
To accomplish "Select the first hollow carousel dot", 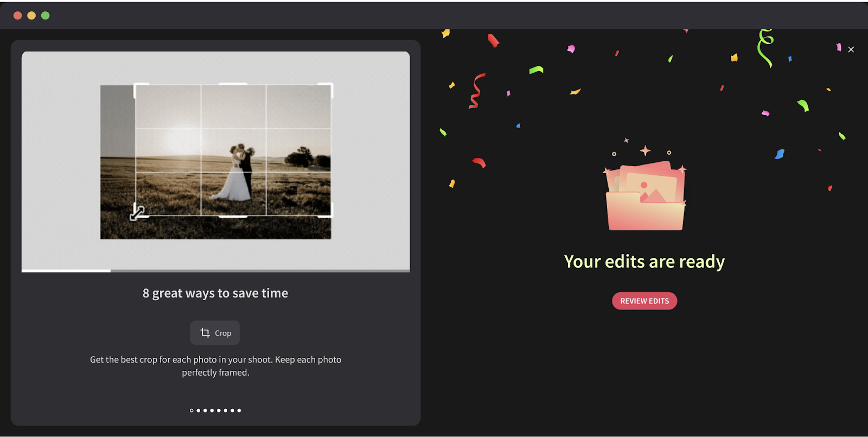I will tap(192, 410).
